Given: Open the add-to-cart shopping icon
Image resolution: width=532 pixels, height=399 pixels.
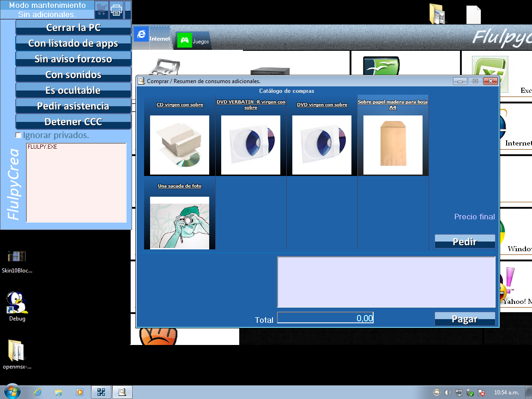Looking at the screenshot, I should click(102, 10).
